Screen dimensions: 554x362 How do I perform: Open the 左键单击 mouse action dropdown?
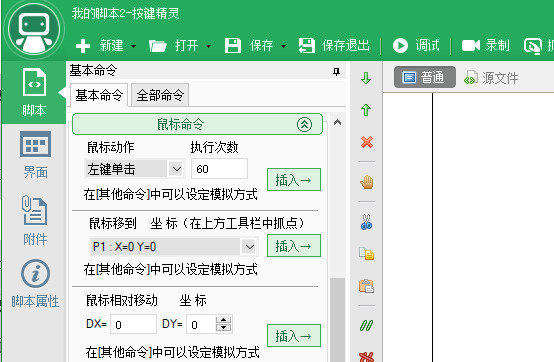pos(134,169)
